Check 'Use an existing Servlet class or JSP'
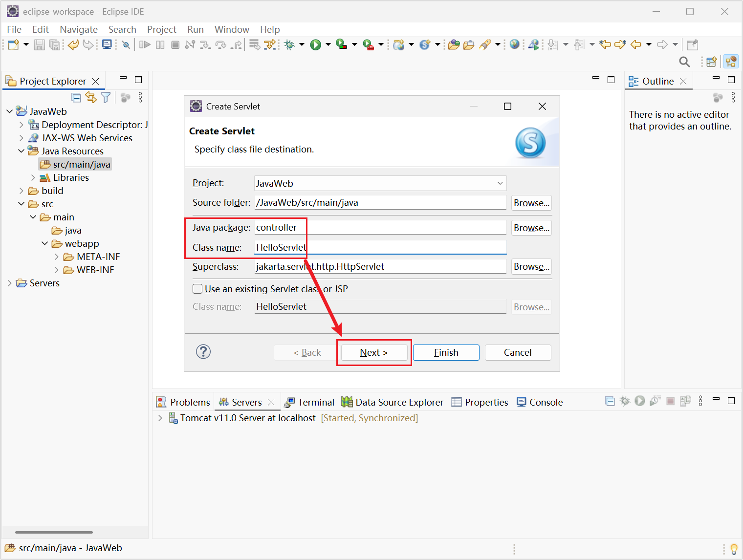Screen dimensions: 743x560 click(197, 289)
